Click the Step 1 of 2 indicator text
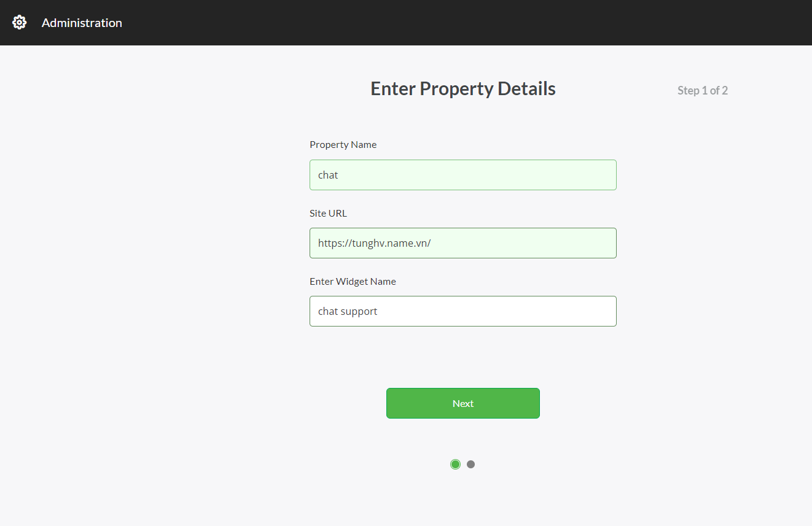Viewport: 812px width, 526px height. (x=703, y=90)
